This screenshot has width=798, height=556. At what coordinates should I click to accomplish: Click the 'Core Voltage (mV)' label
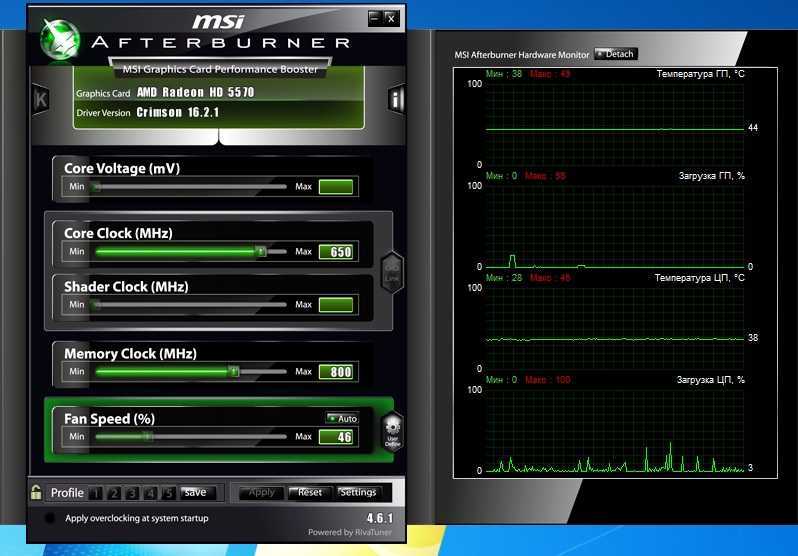pyautogui.click(x=122, y=169)
